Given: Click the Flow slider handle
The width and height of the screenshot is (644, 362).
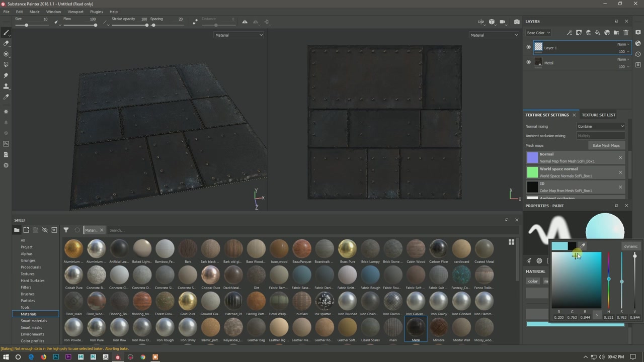Looking at the screenshot, I should (95, 25).
